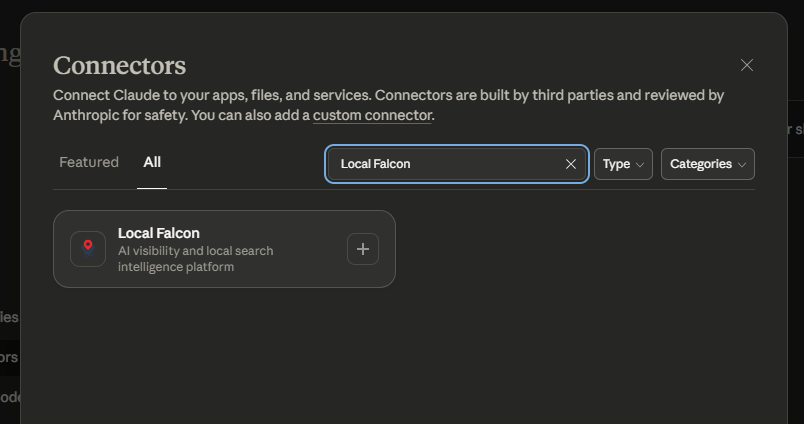Switch to the Featured tab
Image resolution: width=804 pixels, height=424 pixels.
tap(89, 162)
